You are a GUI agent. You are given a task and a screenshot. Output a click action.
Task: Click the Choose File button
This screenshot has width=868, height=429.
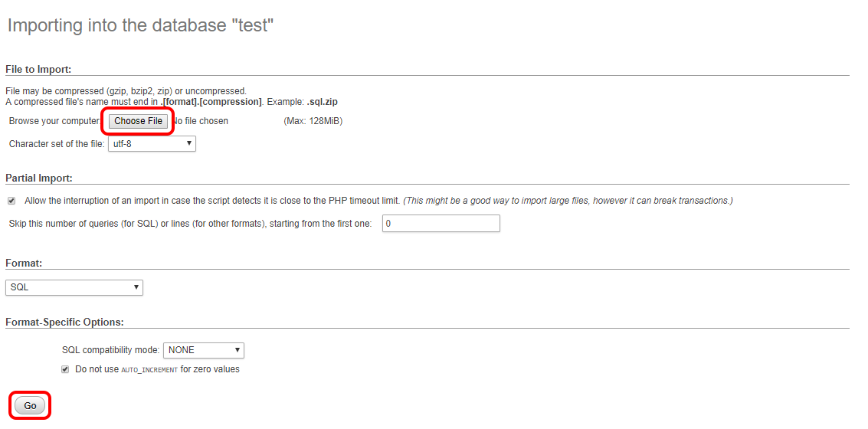(138, 121)
